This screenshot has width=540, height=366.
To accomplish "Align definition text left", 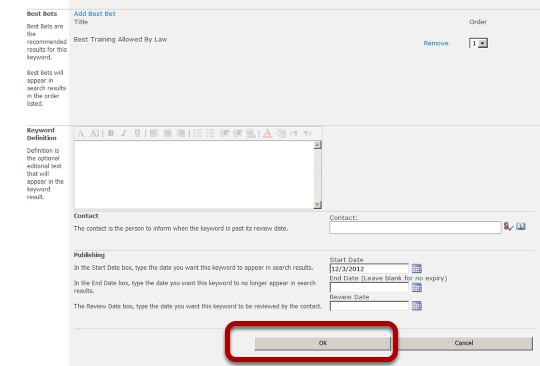I will click(x=154, y=133).
